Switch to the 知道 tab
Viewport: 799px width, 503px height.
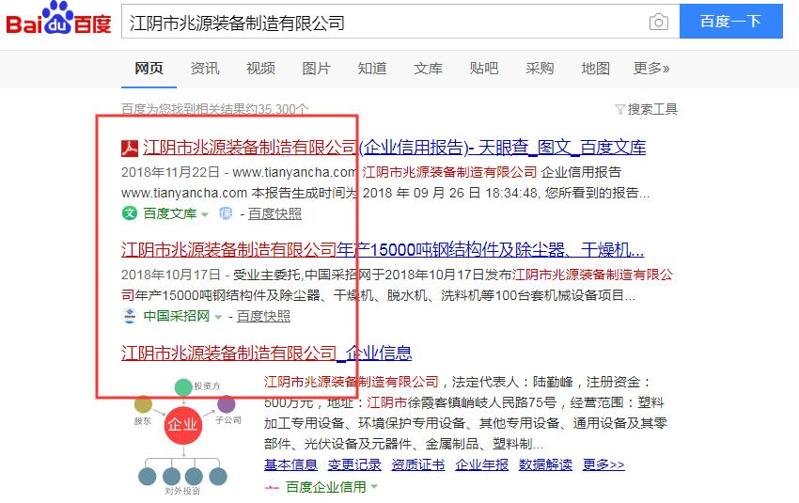pos(372,68)
